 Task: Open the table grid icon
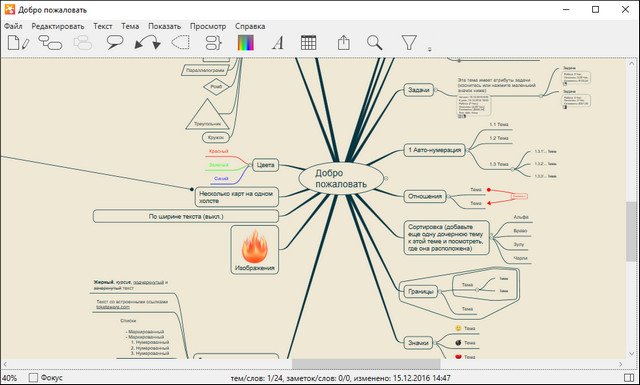pyautogui.click(x=309, y=42)
